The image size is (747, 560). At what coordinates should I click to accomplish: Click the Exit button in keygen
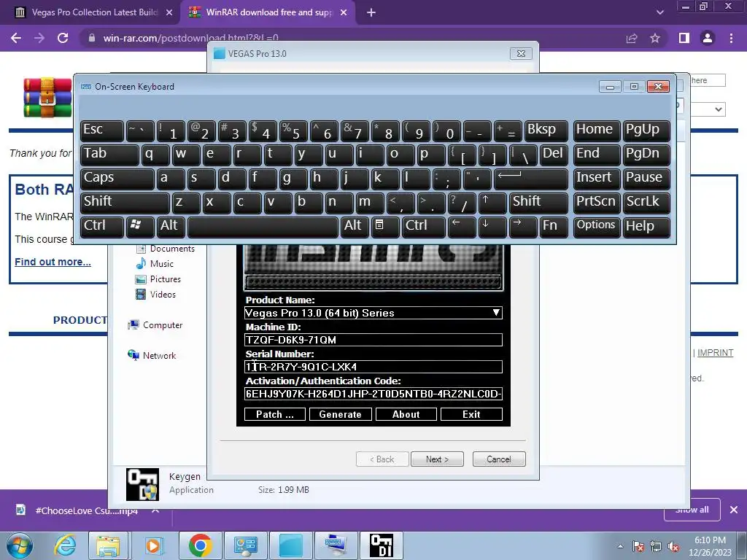pos(471,414)
